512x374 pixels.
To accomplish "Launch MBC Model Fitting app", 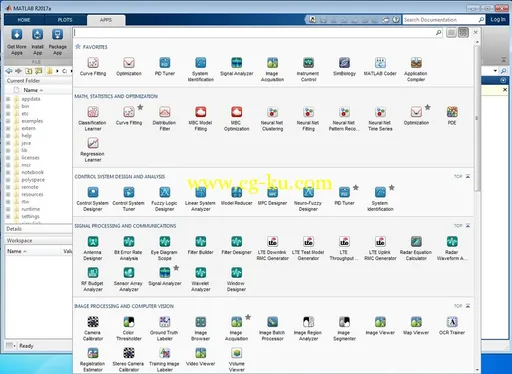I will pos(201,118).
